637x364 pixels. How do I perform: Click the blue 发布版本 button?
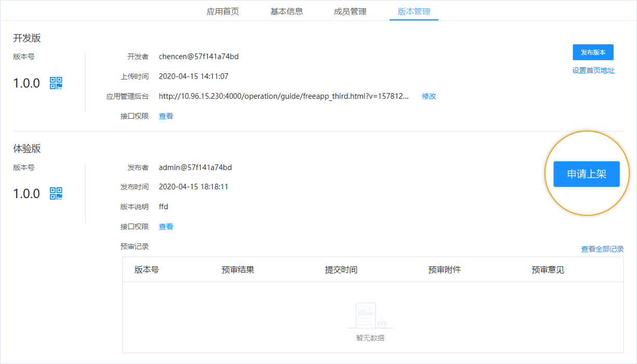click(593, 52)
